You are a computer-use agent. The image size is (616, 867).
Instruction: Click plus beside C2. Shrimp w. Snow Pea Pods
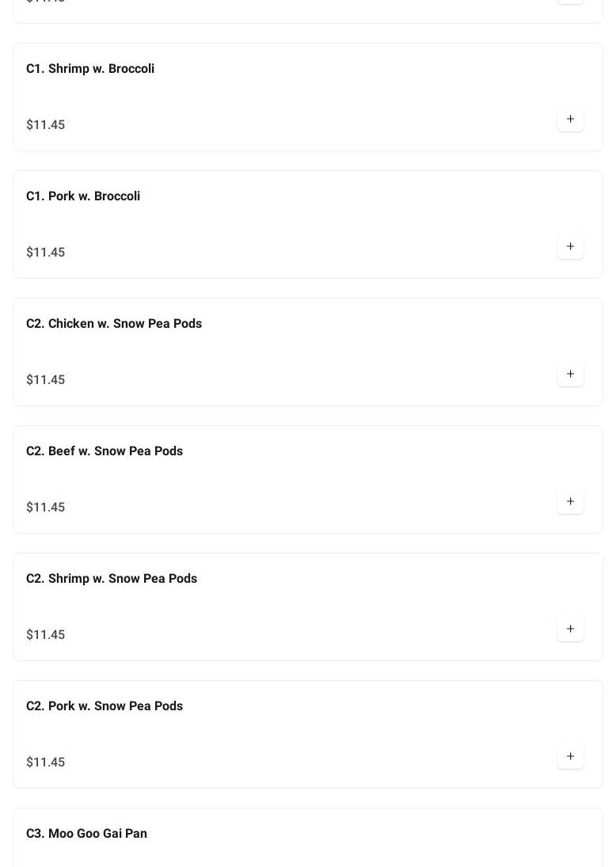click(x=570, y=629)
